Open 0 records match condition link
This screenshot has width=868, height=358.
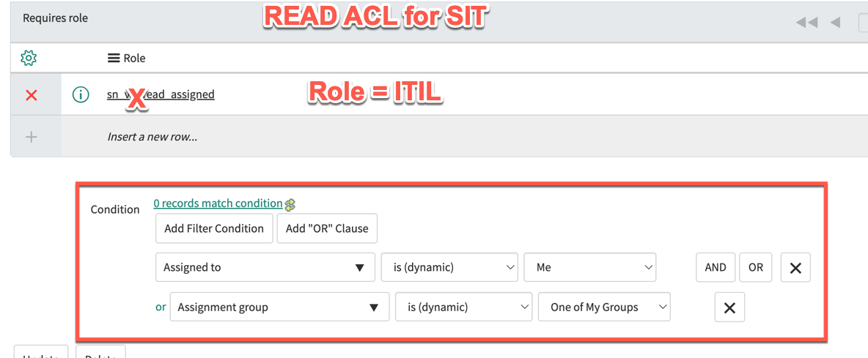[218, 204]
